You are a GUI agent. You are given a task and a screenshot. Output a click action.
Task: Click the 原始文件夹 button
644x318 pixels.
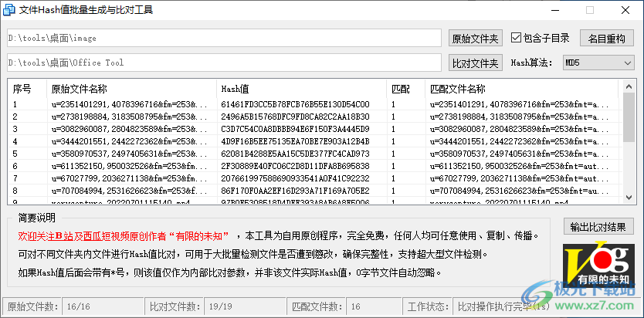475,39
